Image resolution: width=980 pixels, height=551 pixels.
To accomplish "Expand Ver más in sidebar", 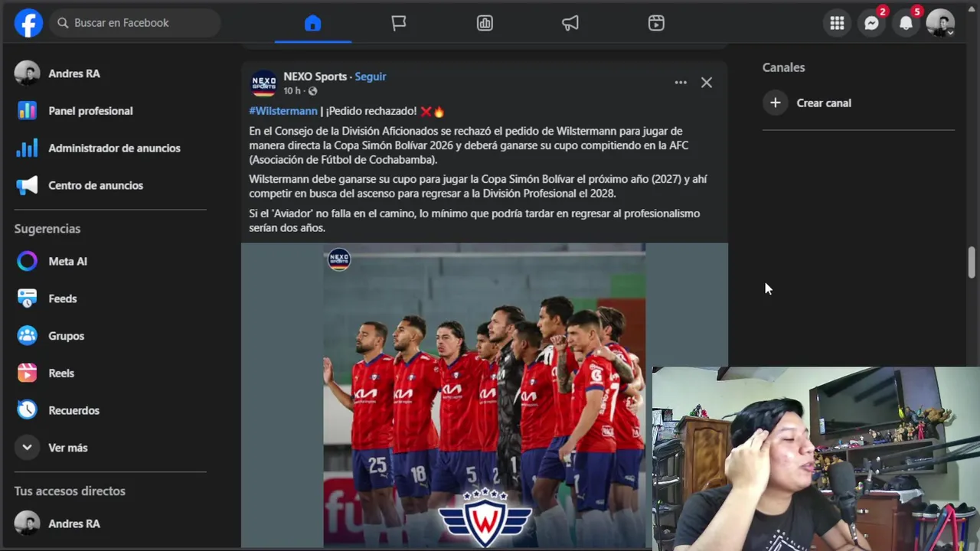I will click(110, 448).
